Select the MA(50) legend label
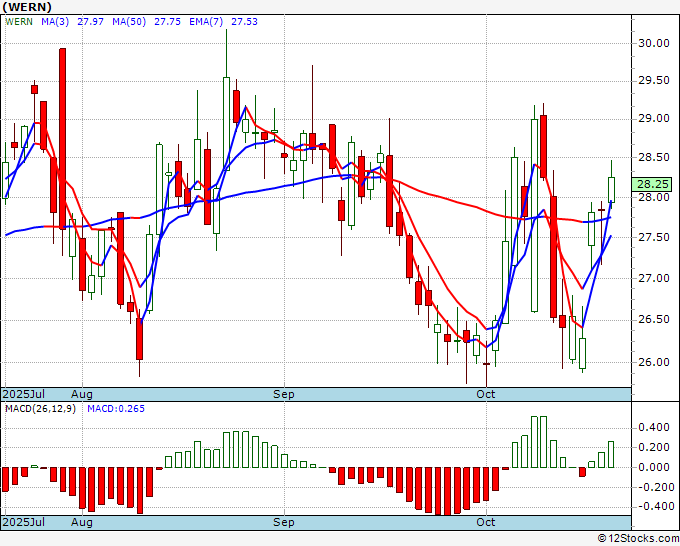The height and width of the screenshot is (546, 680). tap(129, 22)
